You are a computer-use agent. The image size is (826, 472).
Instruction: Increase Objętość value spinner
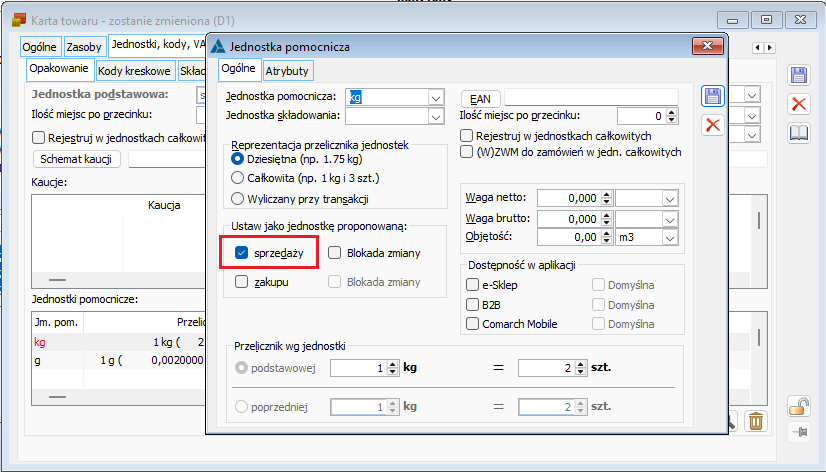[606, 233]
